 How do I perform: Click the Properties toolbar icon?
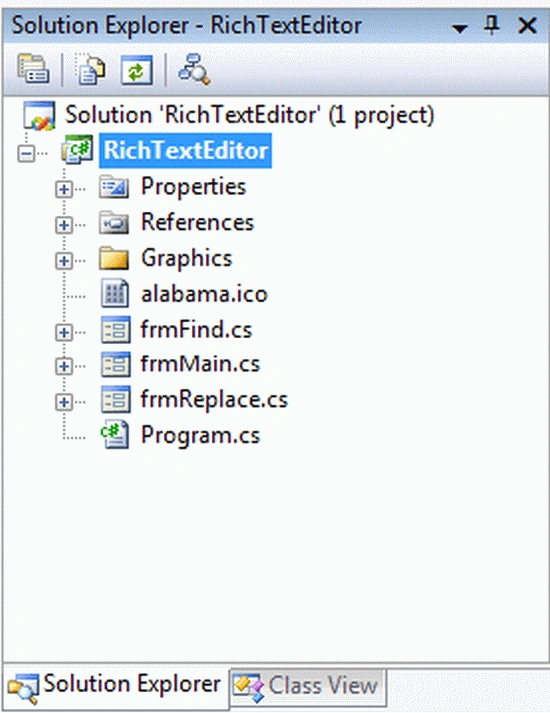(33, 70)
